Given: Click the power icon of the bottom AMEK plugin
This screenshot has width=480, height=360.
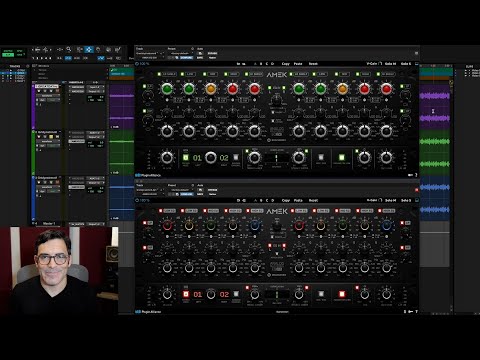Looking at the screenshot, I should pos(137,200).
